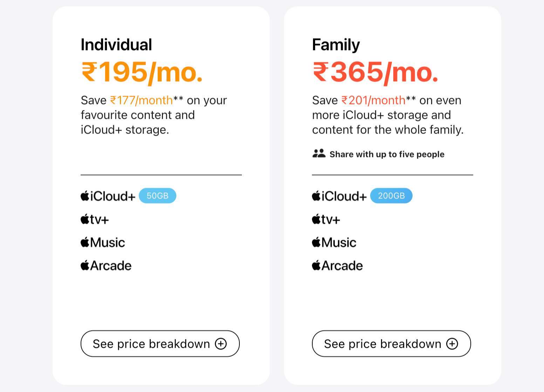Select the 200GB storage badge
Screen dimensions: 544x392
click(391, 196)
